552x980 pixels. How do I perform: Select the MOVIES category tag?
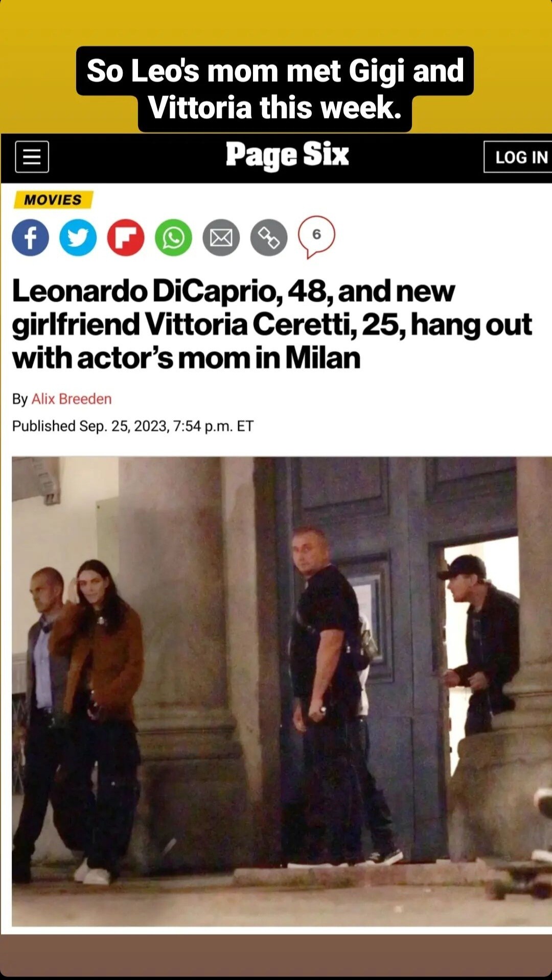pos(53,200)
